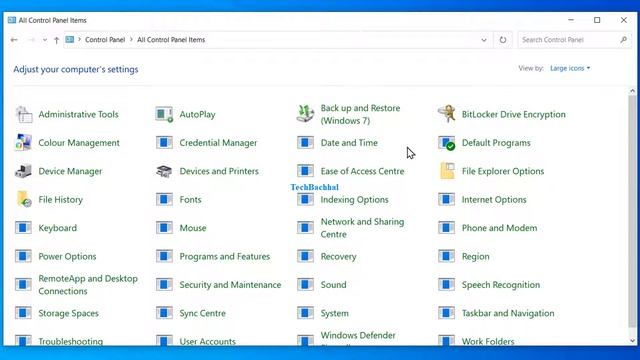Screen dimensions: 640x360
Task: Open the Keyboard icon
Action: tap(23, 228)
